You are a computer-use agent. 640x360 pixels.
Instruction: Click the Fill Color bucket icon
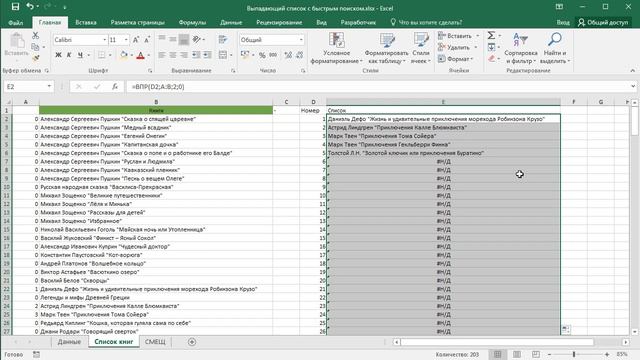[123, 55]
